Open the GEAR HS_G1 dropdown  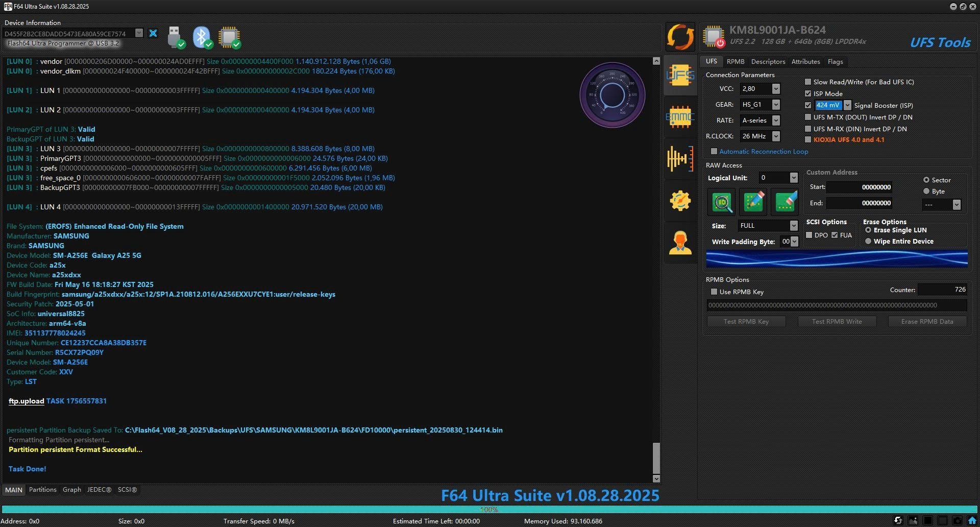(x=776, y=105)
